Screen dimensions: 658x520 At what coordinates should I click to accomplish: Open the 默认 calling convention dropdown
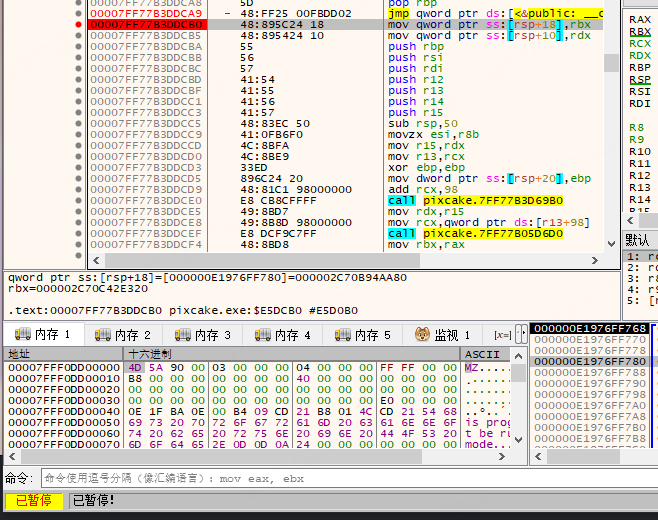[x=640, y=240]
